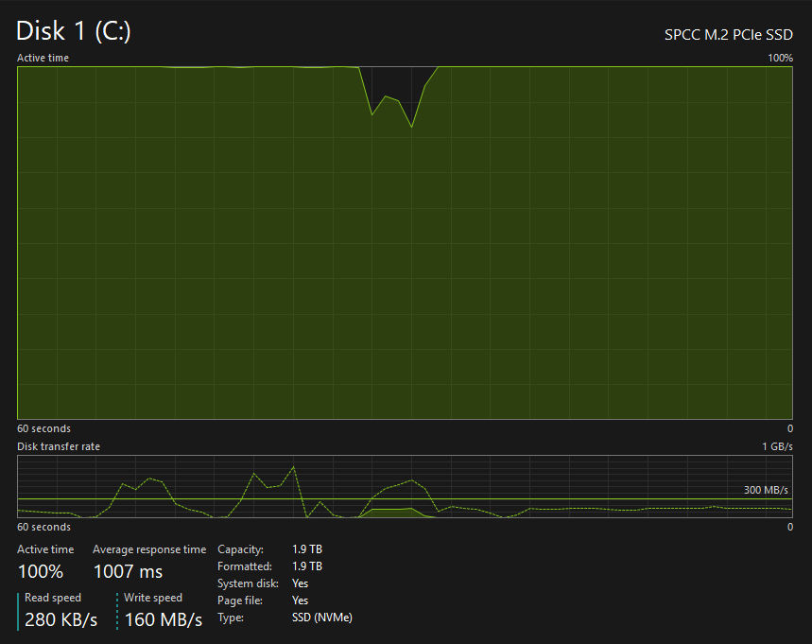Select the 160 MB/s write speed value
The image size is (812, 644).
(164, 620)
